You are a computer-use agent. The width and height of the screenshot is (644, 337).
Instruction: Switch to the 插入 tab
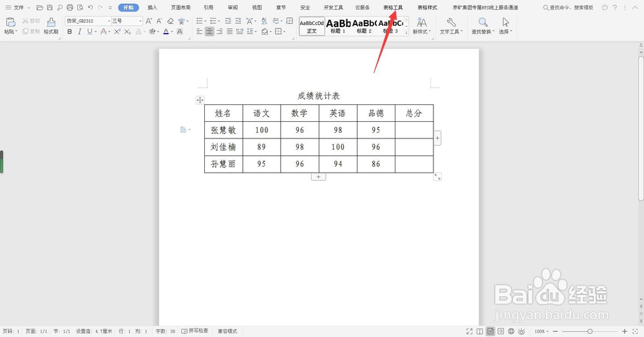153,7
